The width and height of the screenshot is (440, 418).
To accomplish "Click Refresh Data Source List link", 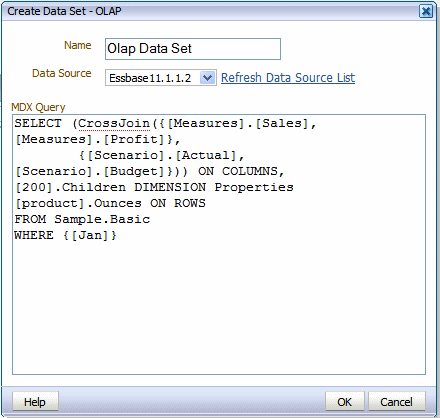I will click(288, 78).
